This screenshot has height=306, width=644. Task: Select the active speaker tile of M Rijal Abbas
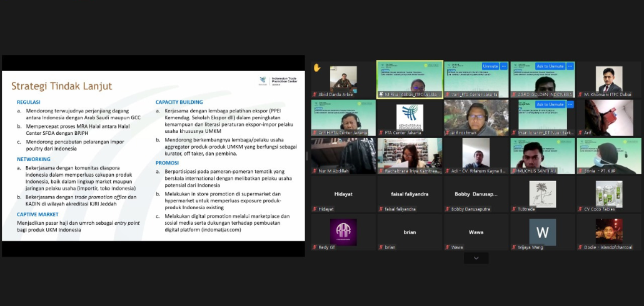point(410,80)
